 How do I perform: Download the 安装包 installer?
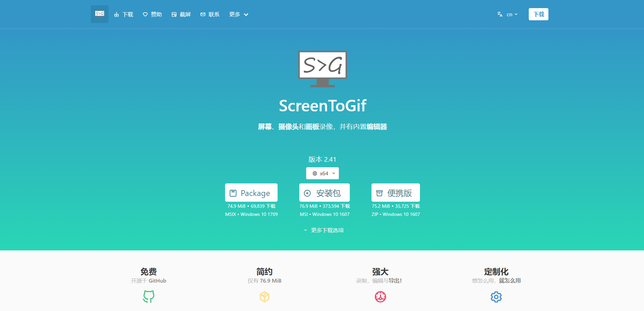click(324, 193)
